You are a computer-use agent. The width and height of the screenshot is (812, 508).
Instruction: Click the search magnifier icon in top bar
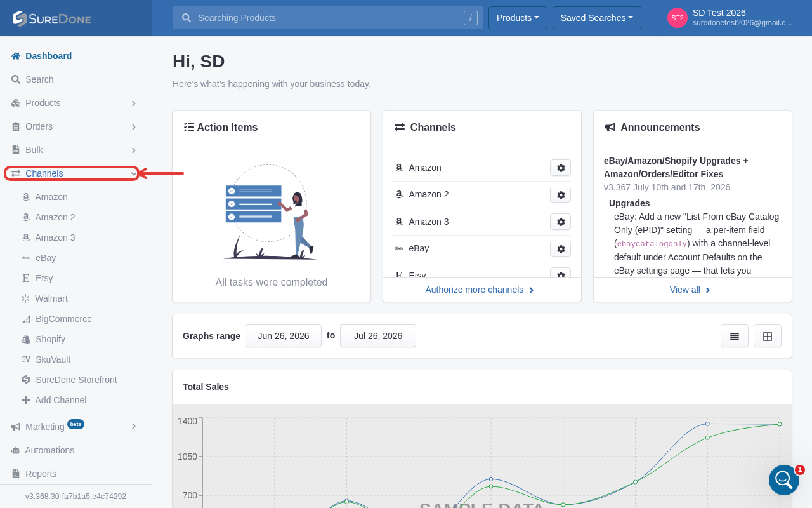point(187,18)
